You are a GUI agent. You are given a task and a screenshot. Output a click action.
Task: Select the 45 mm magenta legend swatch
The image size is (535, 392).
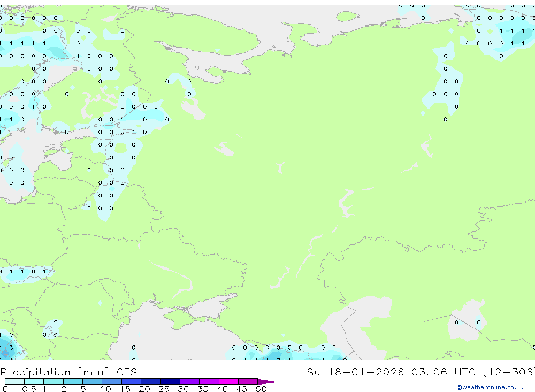point(248,381)
